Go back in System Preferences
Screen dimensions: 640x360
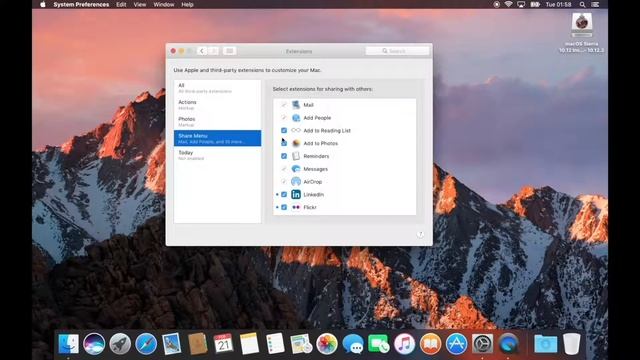click(x=202, y=51)
